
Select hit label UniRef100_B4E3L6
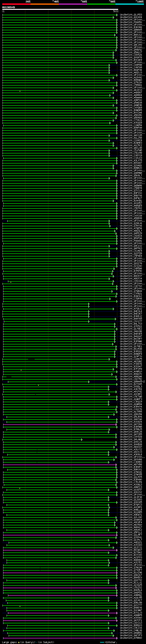pos(131,311)
